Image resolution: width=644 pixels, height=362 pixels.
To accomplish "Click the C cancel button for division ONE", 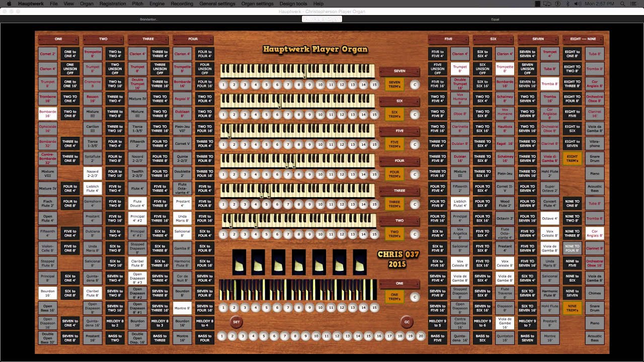I will [415, 297].
